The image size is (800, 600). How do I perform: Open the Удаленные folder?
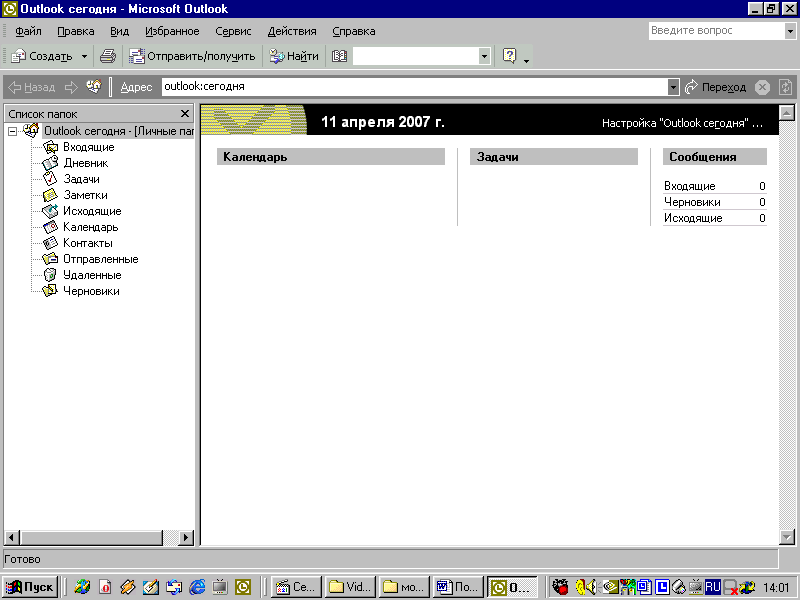pos(92,276)
